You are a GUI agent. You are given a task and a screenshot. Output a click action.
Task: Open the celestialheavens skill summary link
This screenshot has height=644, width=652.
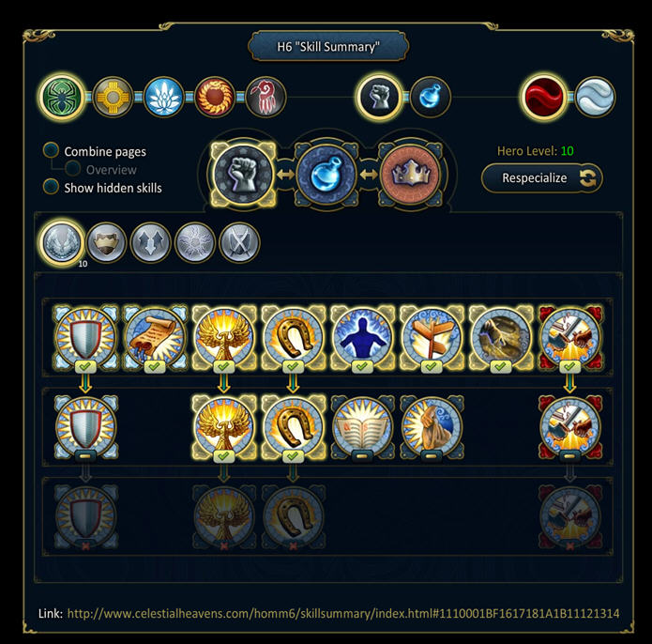click(x=343, y=614)
